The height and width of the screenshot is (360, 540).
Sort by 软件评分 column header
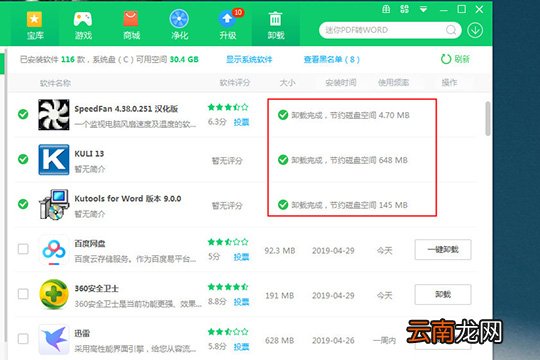click(x=235, y=83)
